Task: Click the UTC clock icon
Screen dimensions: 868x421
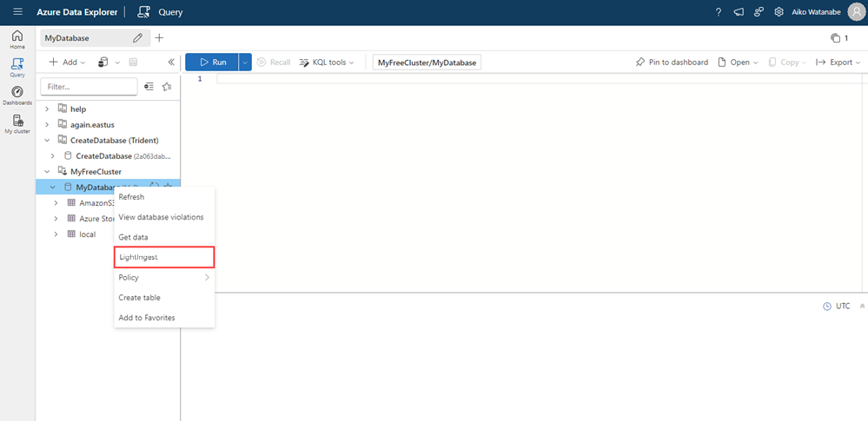Action: pyautogui.click(x=827, y=306)
